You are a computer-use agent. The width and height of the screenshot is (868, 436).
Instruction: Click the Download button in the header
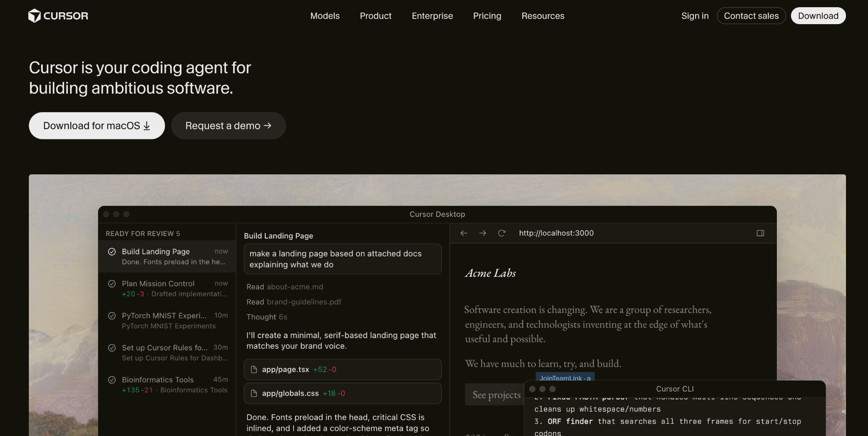tap(818, 16)
